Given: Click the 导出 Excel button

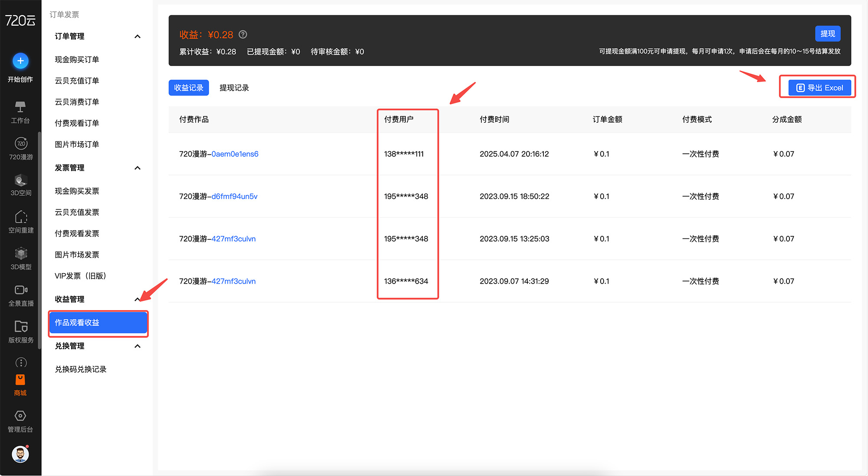Looking at the screenshot, I should coord(819,88).
